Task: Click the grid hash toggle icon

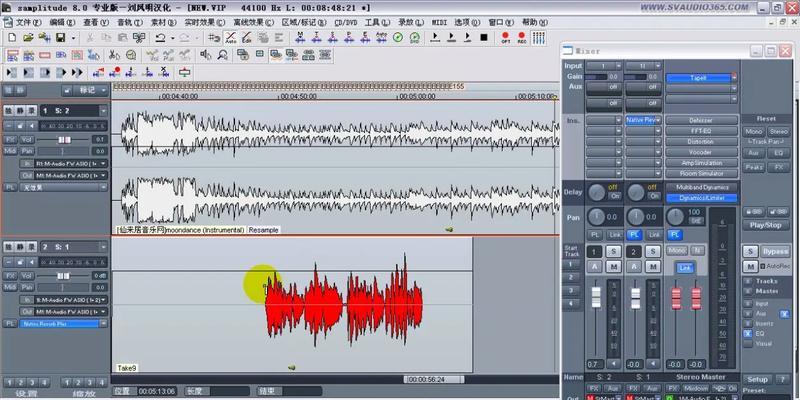Action: pos(214,38)
